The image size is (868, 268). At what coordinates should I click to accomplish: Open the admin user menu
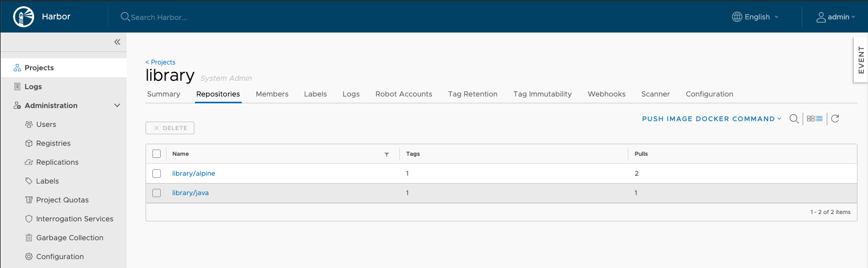tap(835, 17)
